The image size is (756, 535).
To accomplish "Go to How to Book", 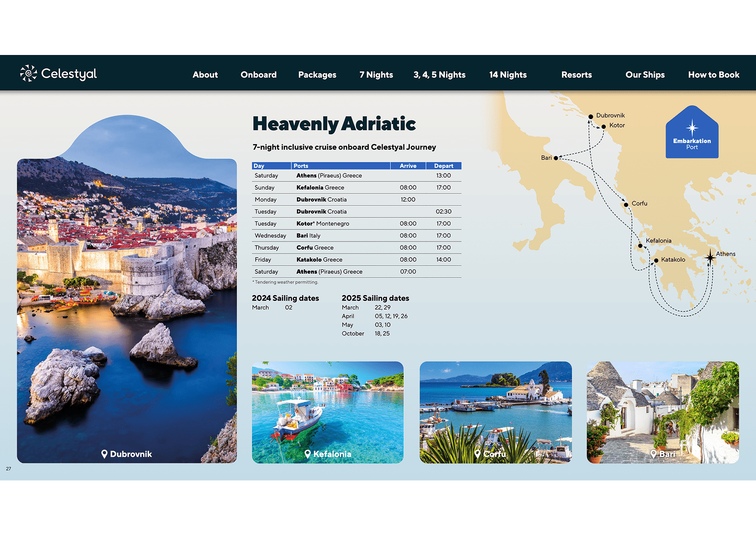I will pos(714,75).
